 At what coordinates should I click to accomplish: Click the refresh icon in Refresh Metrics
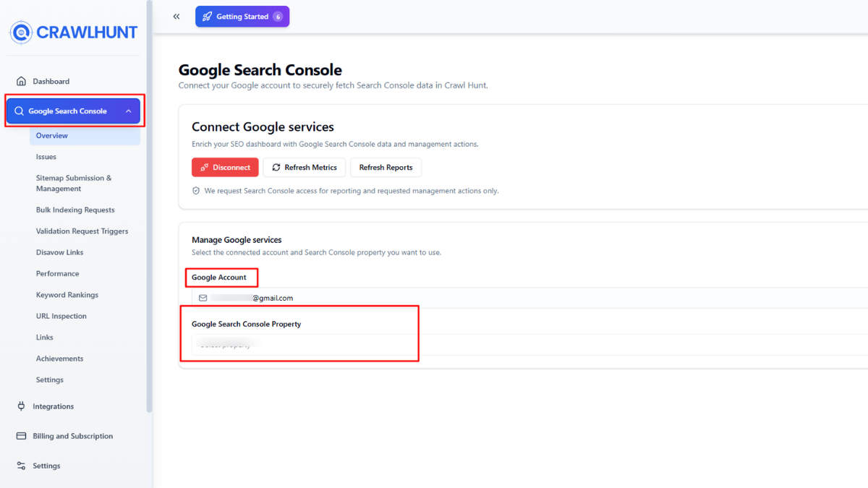click(276, 168)
